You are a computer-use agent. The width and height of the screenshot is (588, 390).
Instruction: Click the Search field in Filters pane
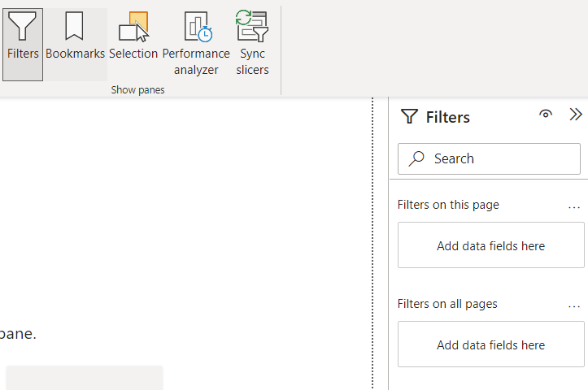pyautogui.click(x=489, y=159)
